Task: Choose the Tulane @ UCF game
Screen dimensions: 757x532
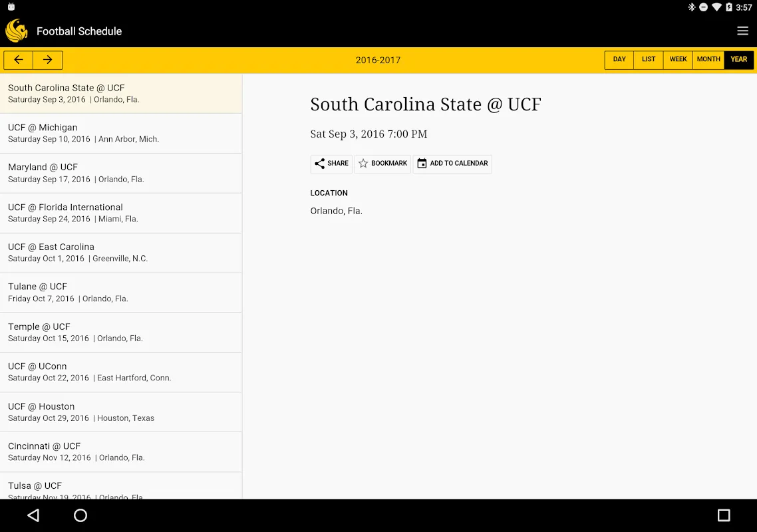Action: click(x=120, y=293)
